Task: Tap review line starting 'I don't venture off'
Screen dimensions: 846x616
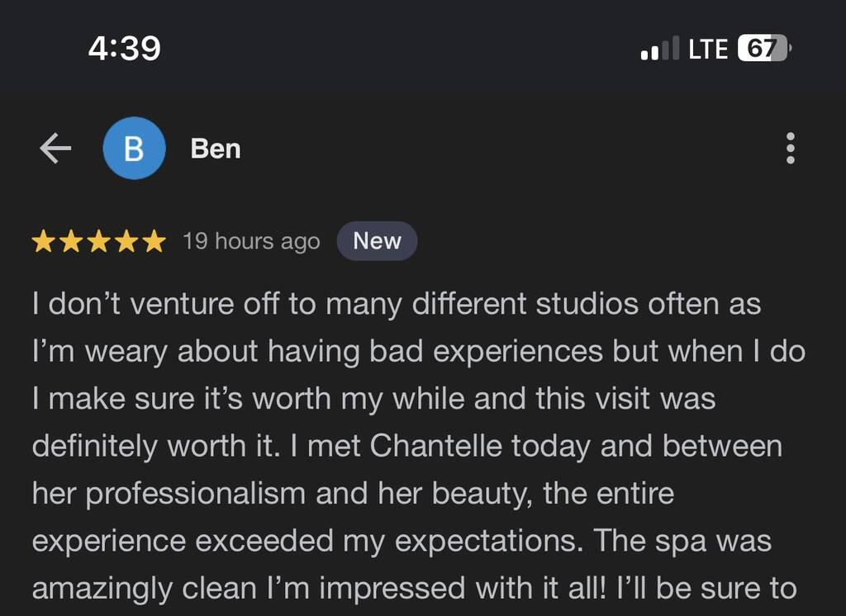Action: click(397, 304)
